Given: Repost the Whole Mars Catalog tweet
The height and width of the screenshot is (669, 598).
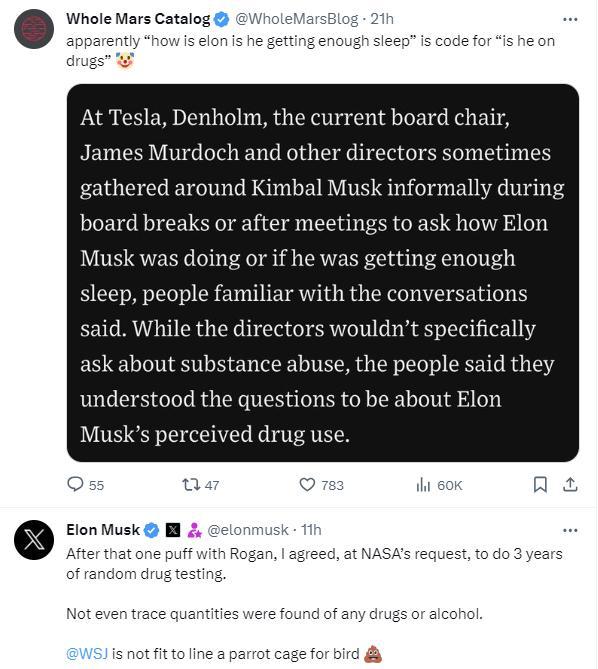Looking at the screenshot, I should pos(190,485).
